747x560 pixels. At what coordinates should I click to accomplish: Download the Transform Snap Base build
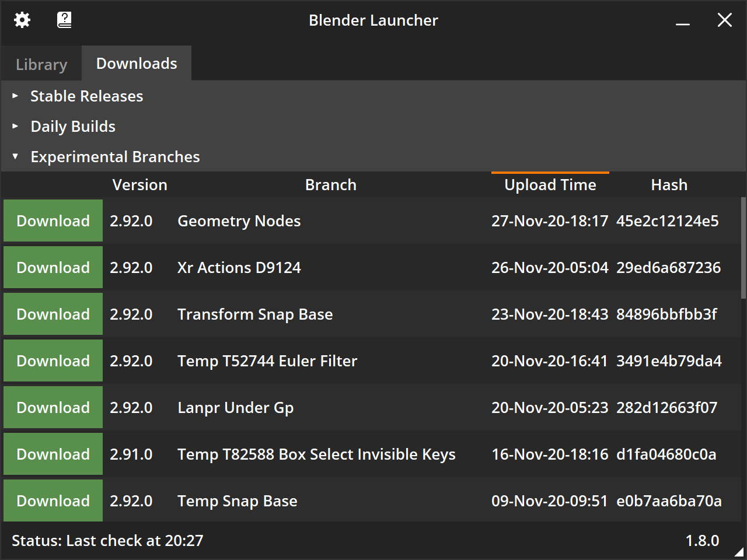53,314
